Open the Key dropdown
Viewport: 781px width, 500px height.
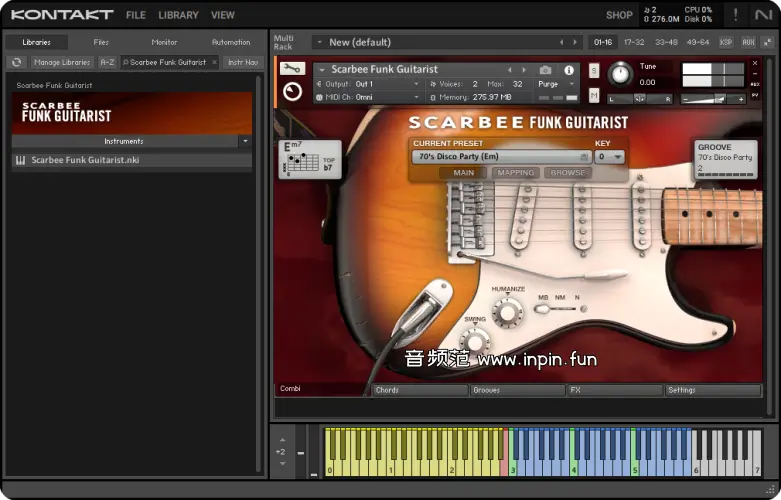(609, 157)
